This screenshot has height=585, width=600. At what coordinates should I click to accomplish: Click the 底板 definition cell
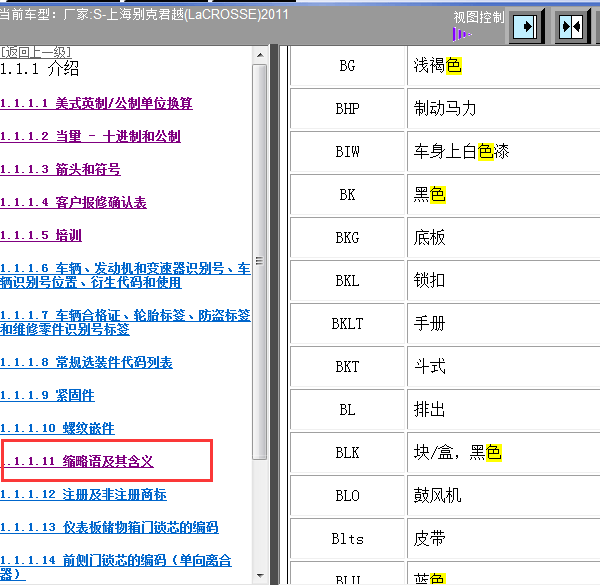coord(503,238)
